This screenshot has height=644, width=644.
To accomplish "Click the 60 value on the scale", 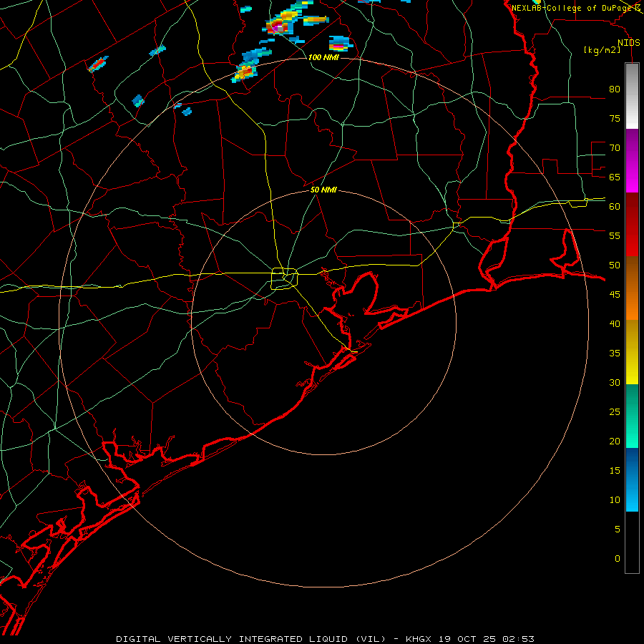I will pos(615,207).
